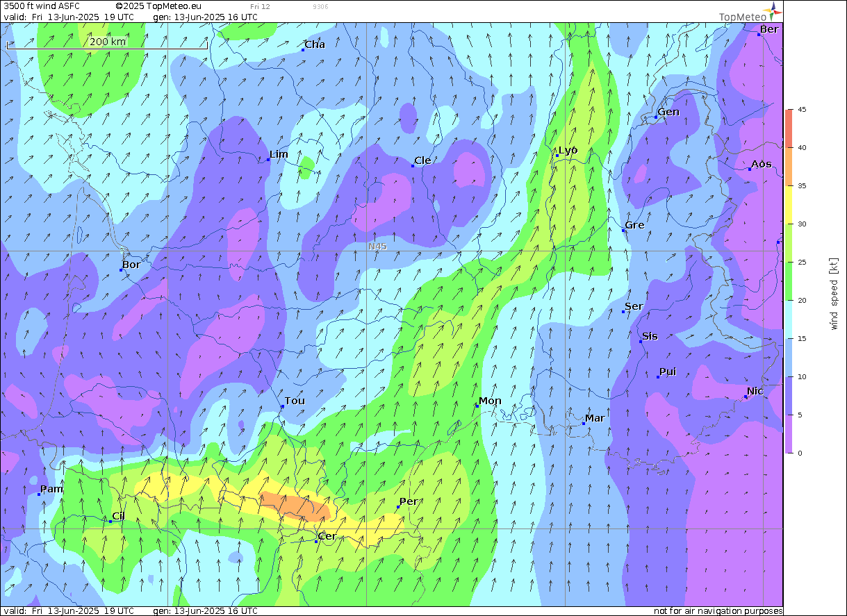Screen dimensions: 847x616
Task: Click the 'not for air navigation purposes' notice
Action: coord(718,611)
